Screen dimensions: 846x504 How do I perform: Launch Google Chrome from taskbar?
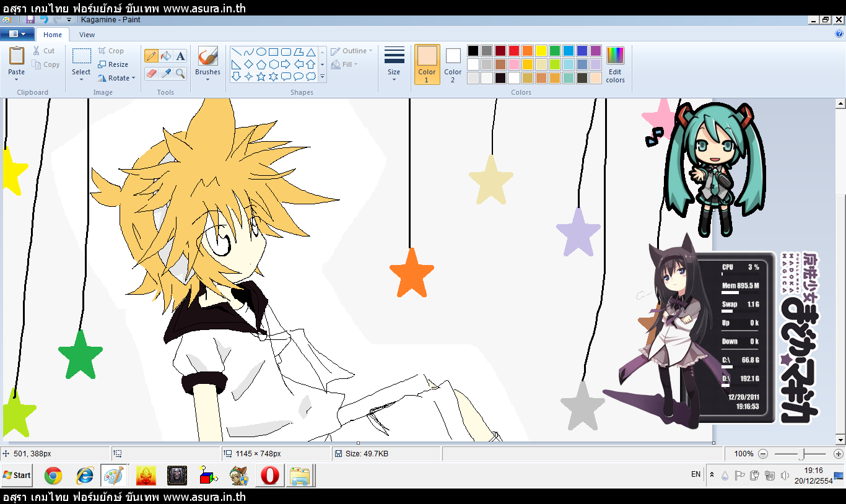(x=53, y=476)
